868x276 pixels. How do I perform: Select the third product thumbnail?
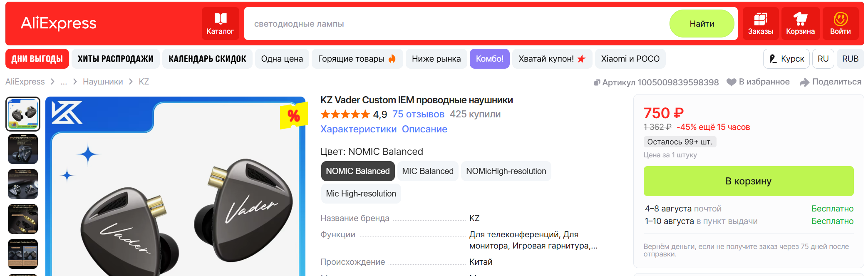pos(23,184)
